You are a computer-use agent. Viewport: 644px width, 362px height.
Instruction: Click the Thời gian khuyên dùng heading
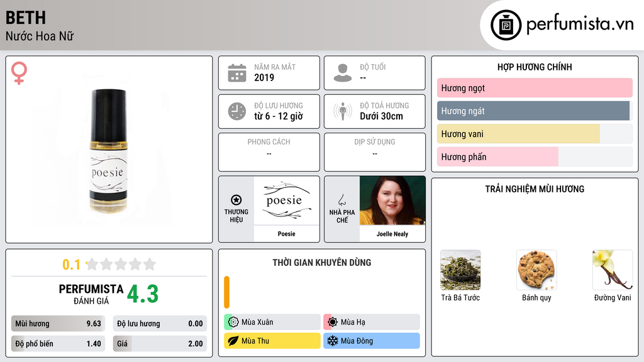tap(322, 262)
